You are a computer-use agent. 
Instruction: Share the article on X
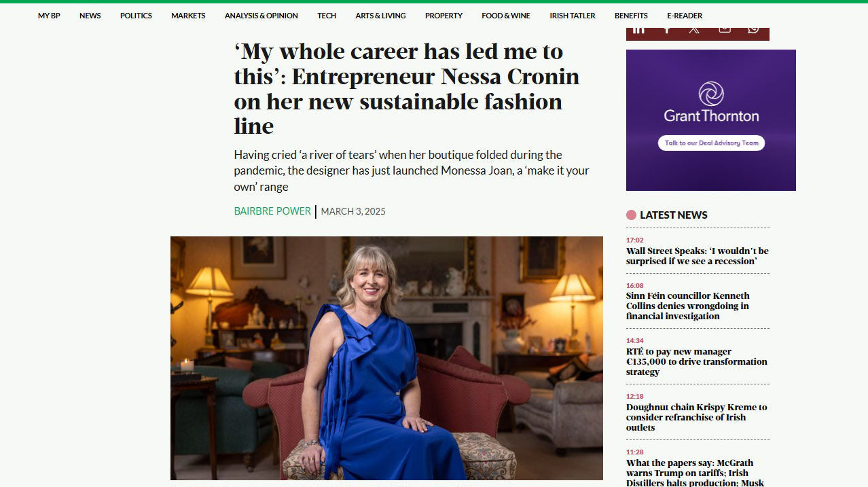pos(695,29)
